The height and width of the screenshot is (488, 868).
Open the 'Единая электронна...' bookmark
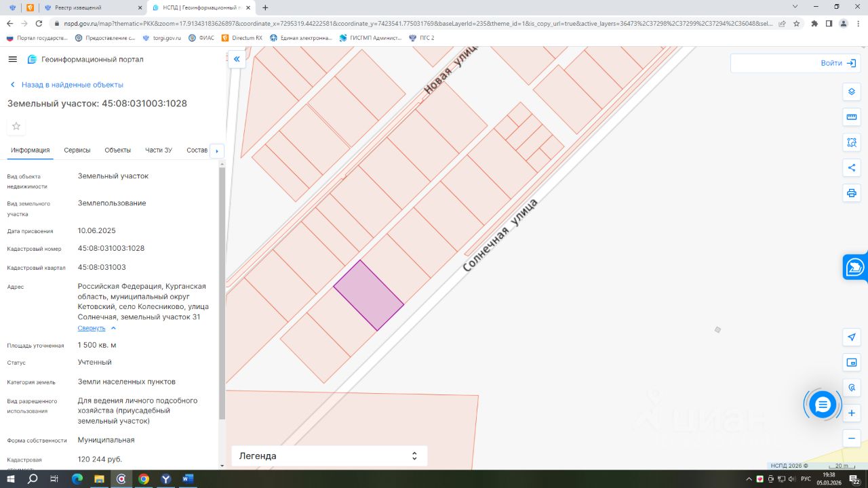301,38
